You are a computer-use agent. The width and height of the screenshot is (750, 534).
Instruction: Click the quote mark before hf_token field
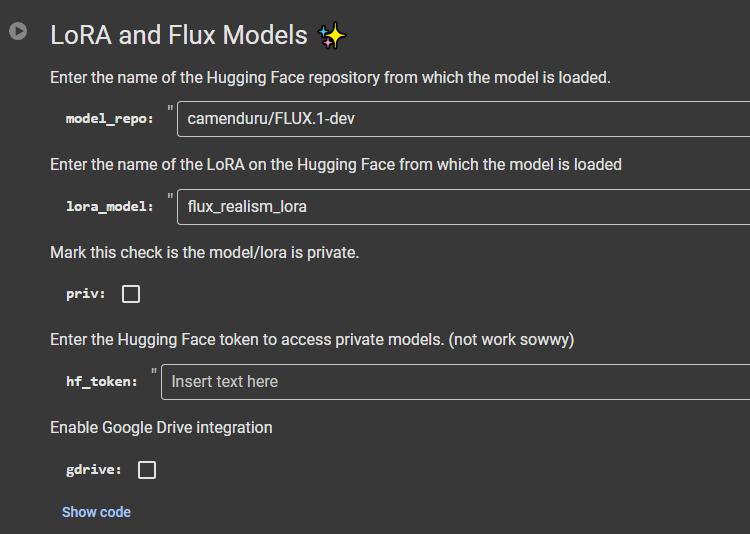(x=155, y=372)
